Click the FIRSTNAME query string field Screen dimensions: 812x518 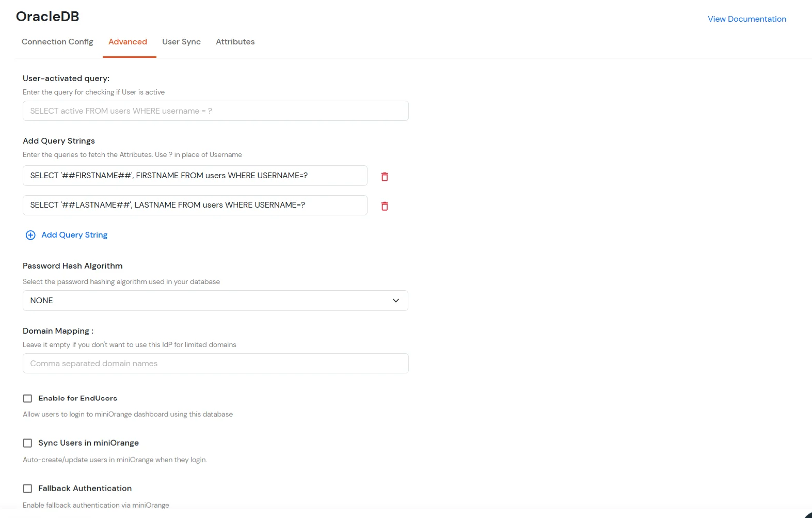point(195,176)
